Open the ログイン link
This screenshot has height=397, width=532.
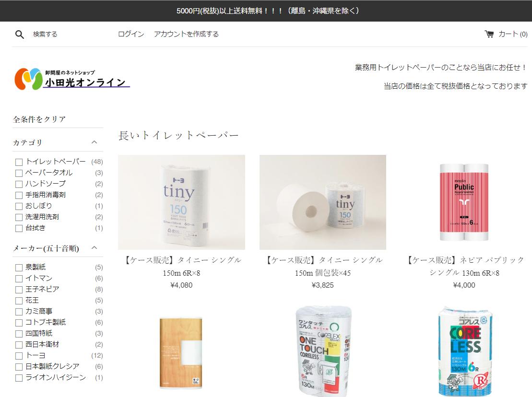pyautogui.click(x=131, y=34)
